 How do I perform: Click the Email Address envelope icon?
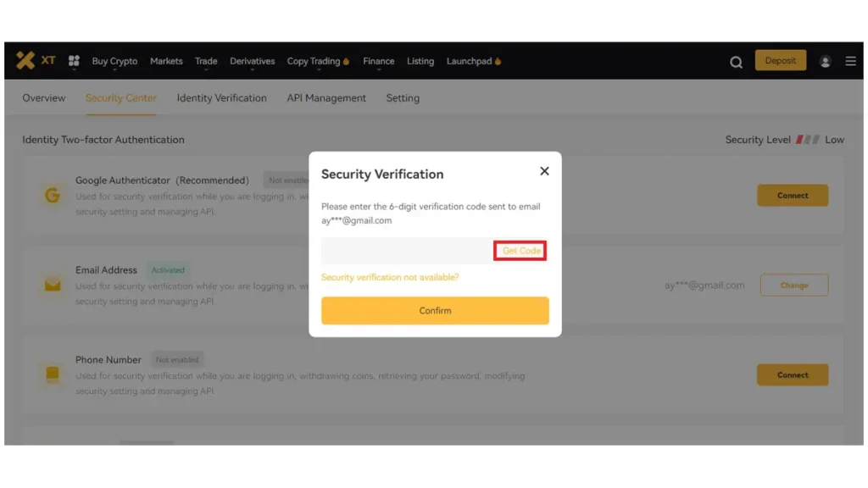click(53, 285)
